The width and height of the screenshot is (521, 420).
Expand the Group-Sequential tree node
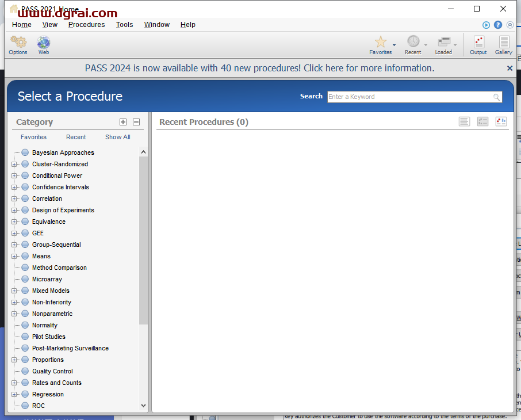click(x=14, y=245)
